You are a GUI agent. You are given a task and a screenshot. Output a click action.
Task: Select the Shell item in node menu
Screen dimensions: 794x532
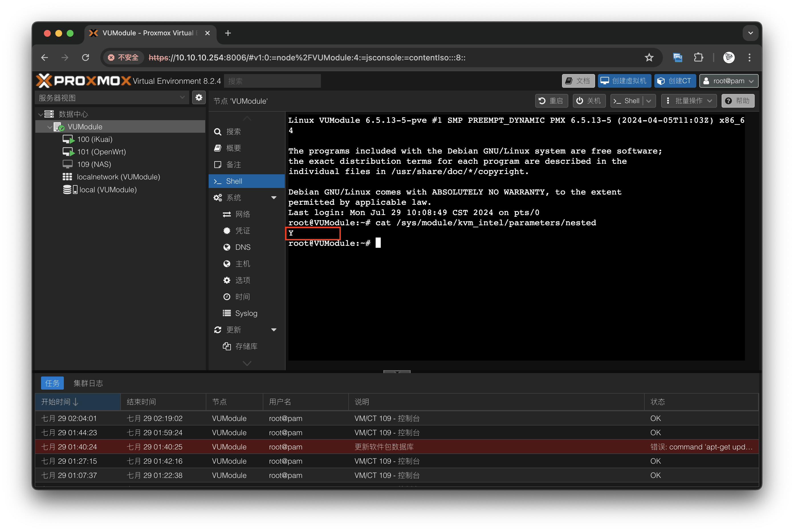pos(247,181)
